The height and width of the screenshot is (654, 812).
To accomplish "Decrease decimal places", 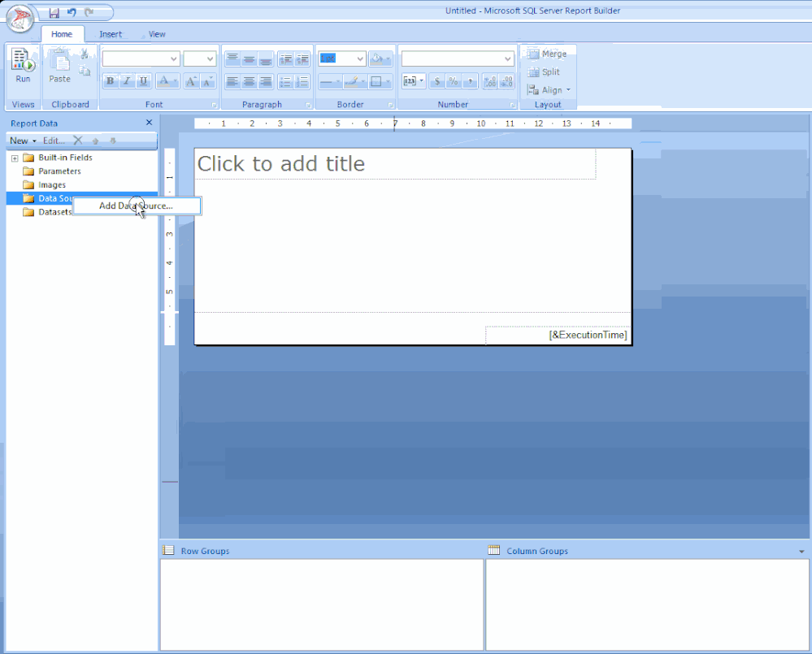I will (506, 81).
